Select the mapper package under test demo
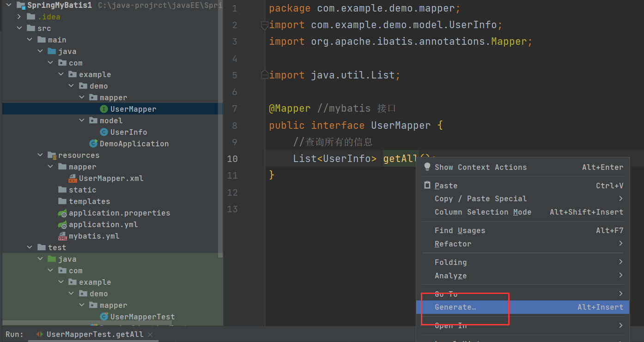The height and width of the screenshot is (342, 644). [113, 305]
